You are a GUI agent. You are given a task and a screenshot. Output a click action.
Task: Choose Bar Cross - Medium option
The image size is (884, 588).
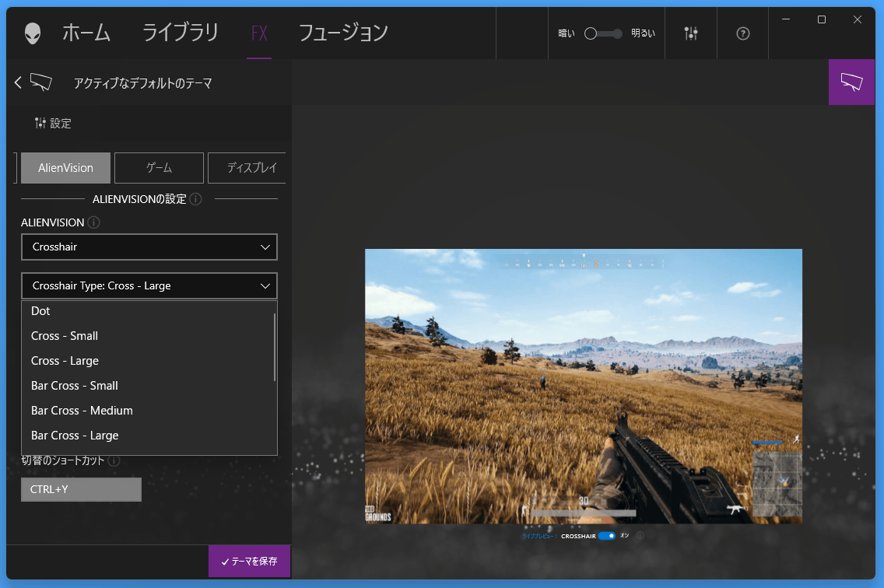click(x=148, y=411)
